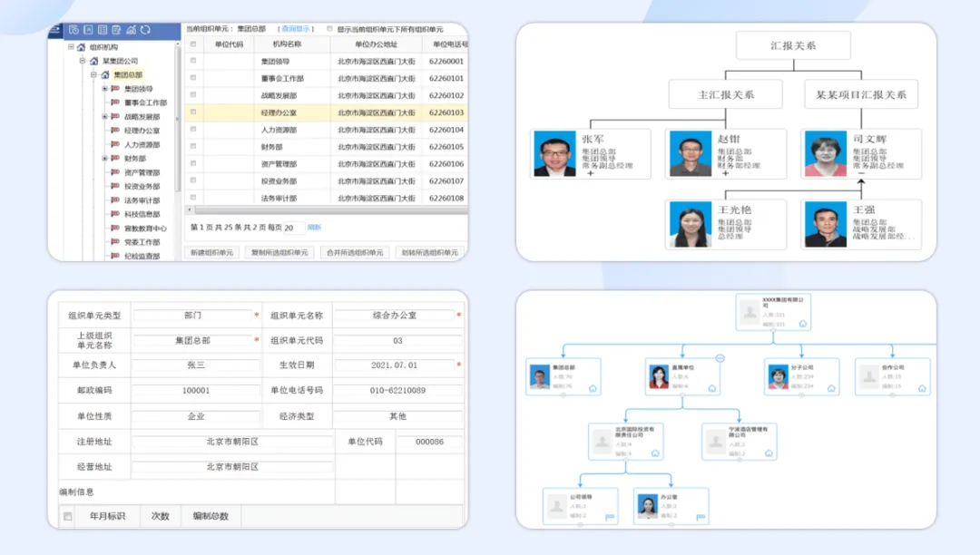This screenshot has width=980, height=555.
Task: Collapse the 集团总部 tree node
Action: pyautogui.click(x=93, y=74)
